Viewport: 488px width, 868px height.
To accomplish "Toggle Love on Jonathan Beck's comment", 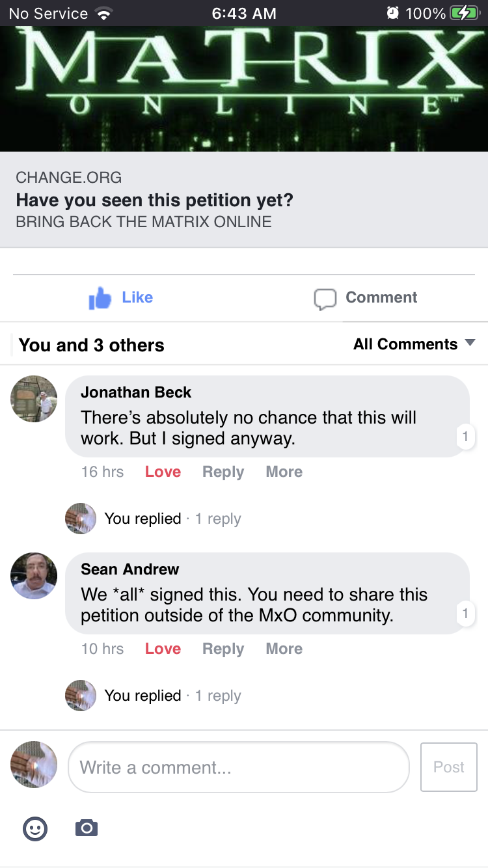I will click(163, 472).
